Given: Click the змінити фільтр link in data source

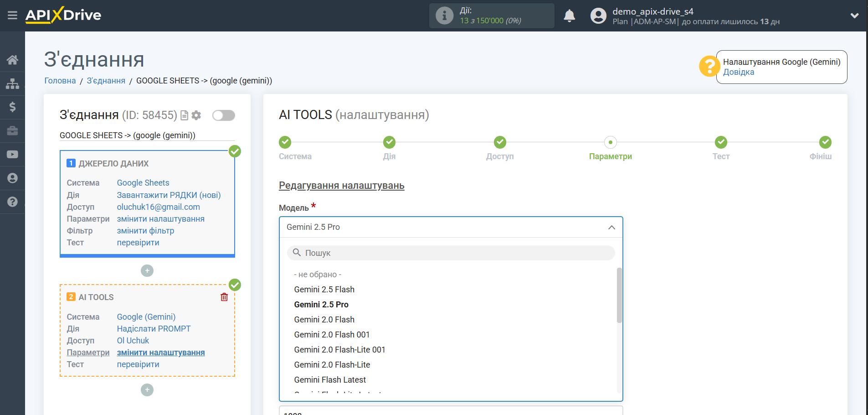Looking at the screenshot, I should [145, 231].
